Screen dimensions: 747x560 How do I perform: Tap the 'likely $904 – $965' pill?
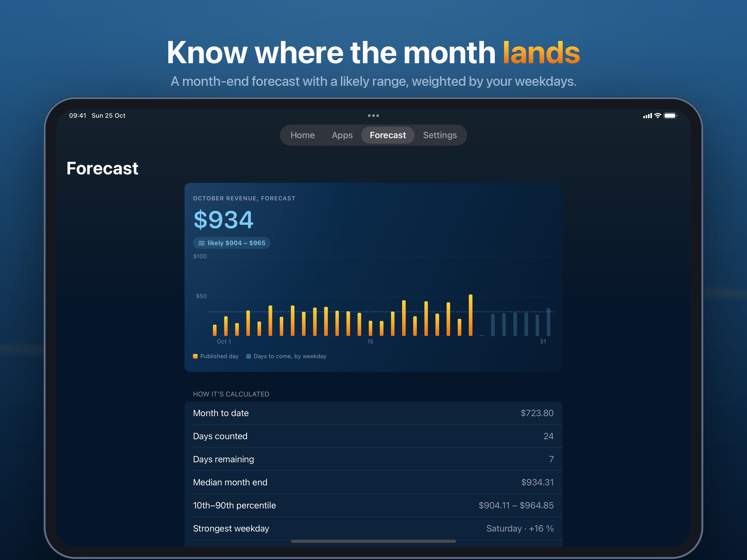pos(232,243)
